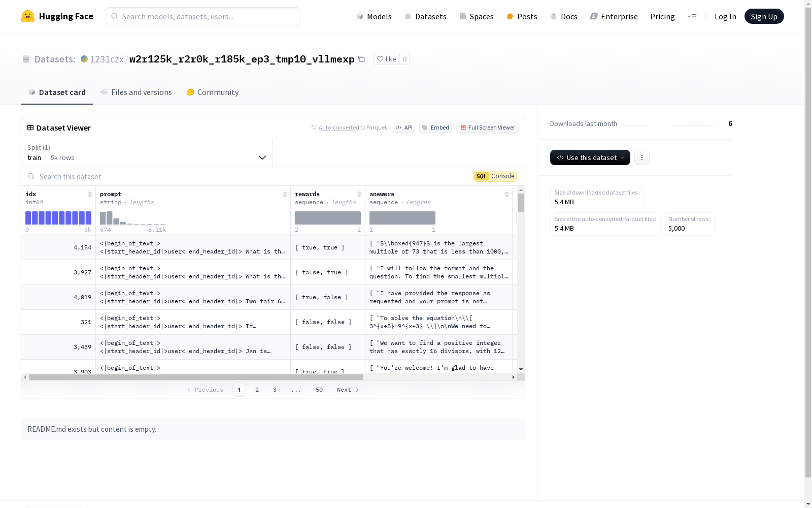The height and width of the screenshot is (508, 812).
Task: Click the Auto-converted link
Action: click(x=339, y=128)
